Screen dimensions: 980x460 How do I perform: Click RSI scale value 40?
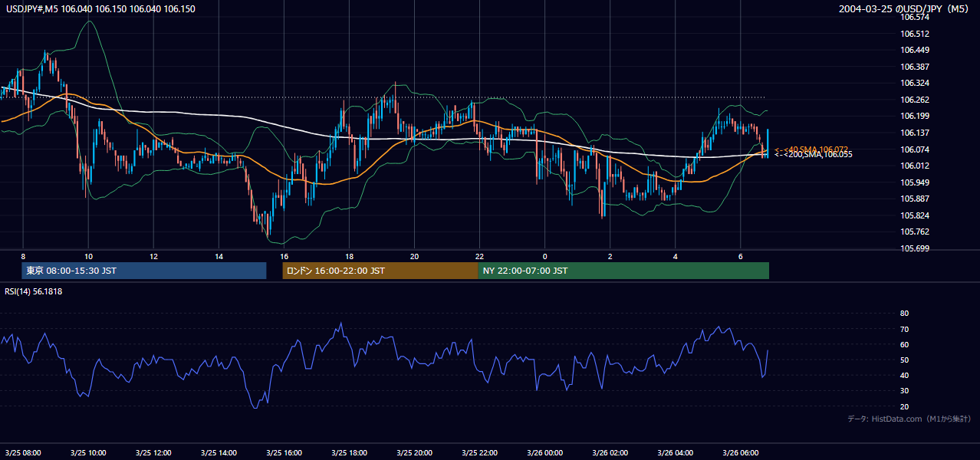click(904, 376)
